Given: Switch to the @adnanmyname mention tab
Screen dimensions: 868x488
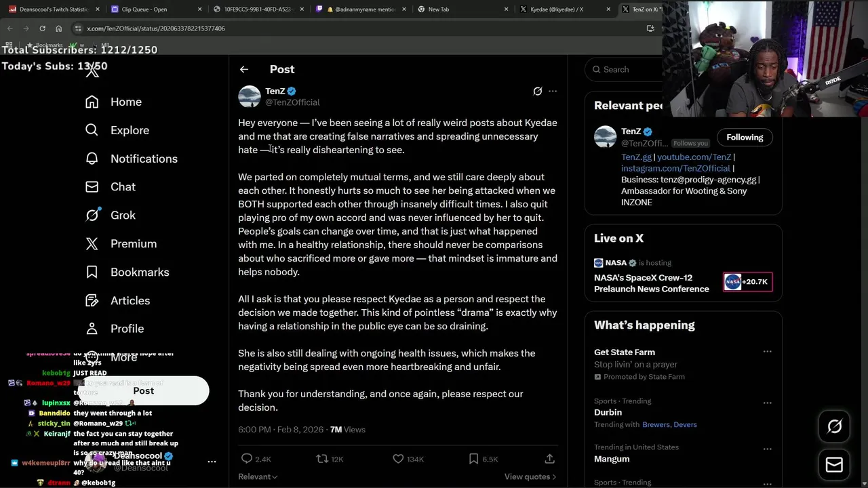Looking at the screenshot, I should click(360, 9).
